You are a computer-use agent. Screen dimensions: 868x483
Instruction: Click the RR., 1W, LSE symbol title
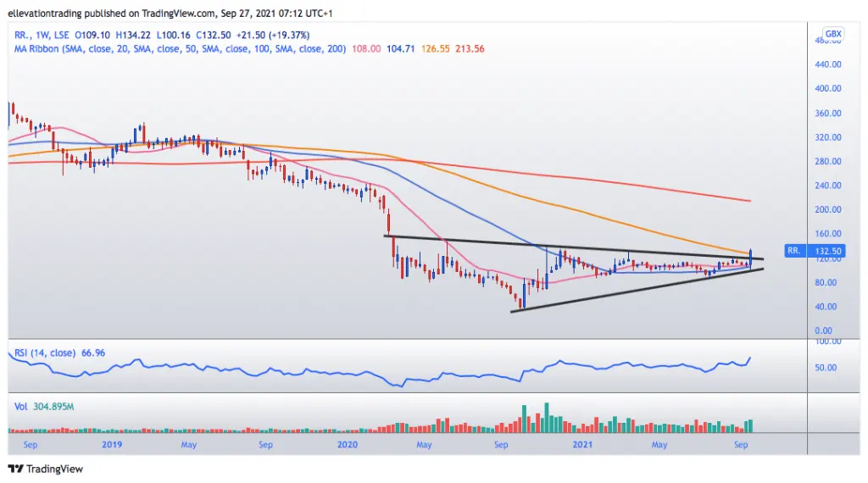42,35
